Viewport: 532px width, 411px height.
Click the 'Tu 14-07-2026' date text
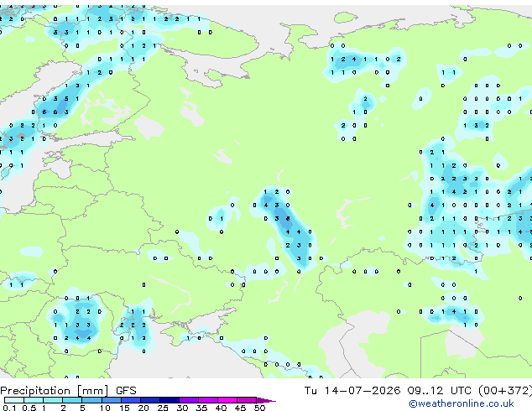pos(352,391)
